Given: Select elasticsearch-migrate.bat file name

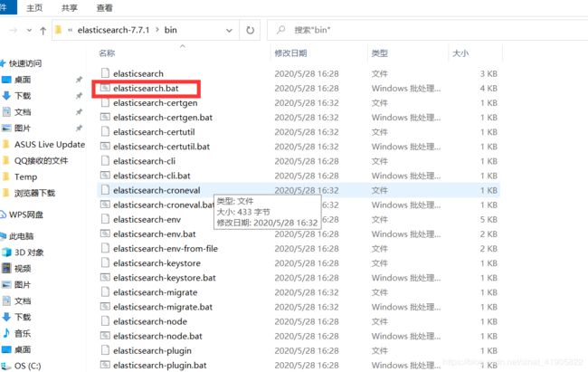Looking at the screenshot, I should (163, 307).
